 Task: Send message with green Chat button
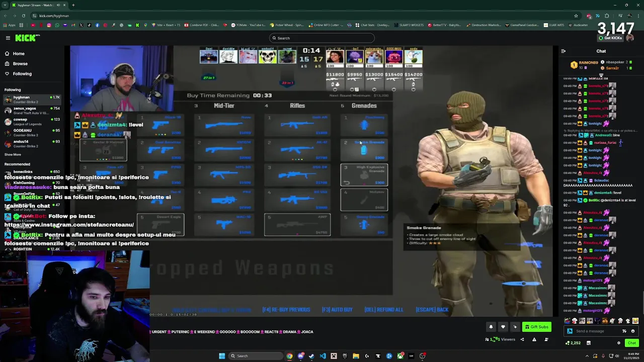point(631,343)
